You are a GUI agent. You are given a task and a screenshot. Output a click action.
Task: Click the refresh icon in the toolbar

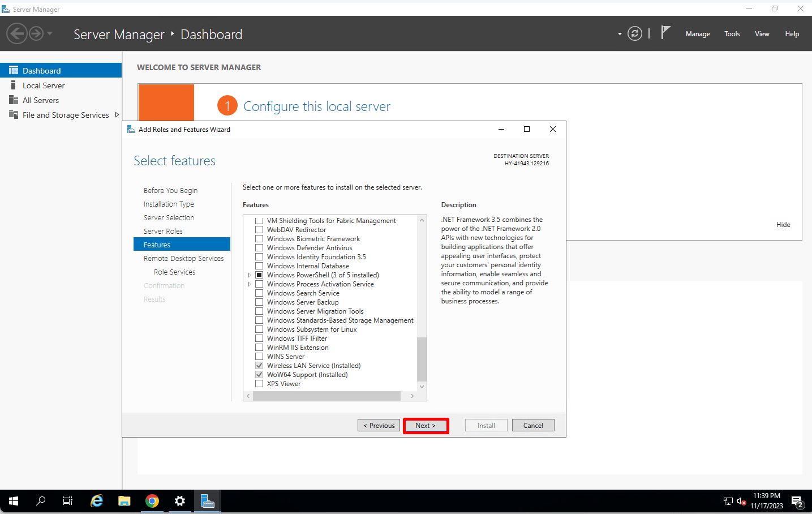point(634,33)
